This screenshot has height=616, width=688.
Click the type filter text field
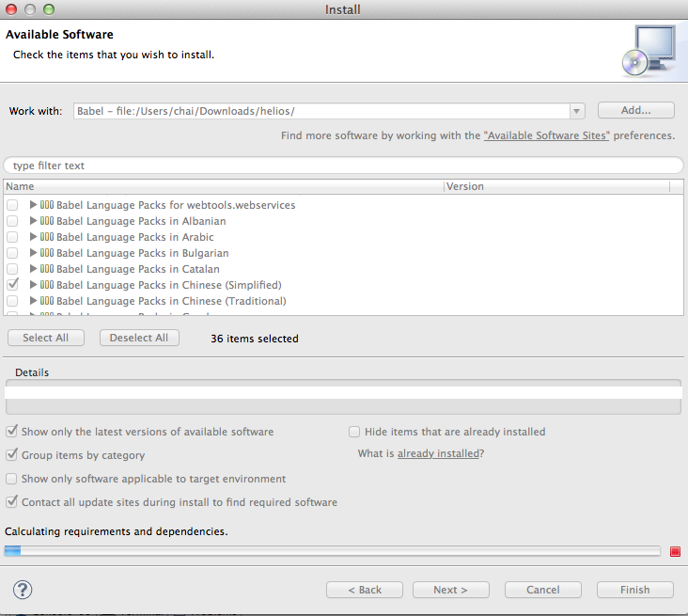tap(343, 166)
